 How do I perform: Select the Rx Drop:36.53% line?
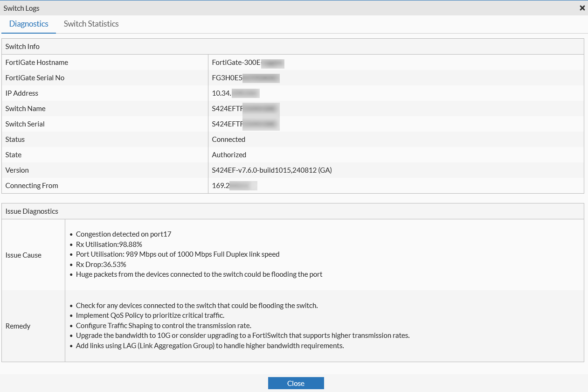[x=101, y=265]
